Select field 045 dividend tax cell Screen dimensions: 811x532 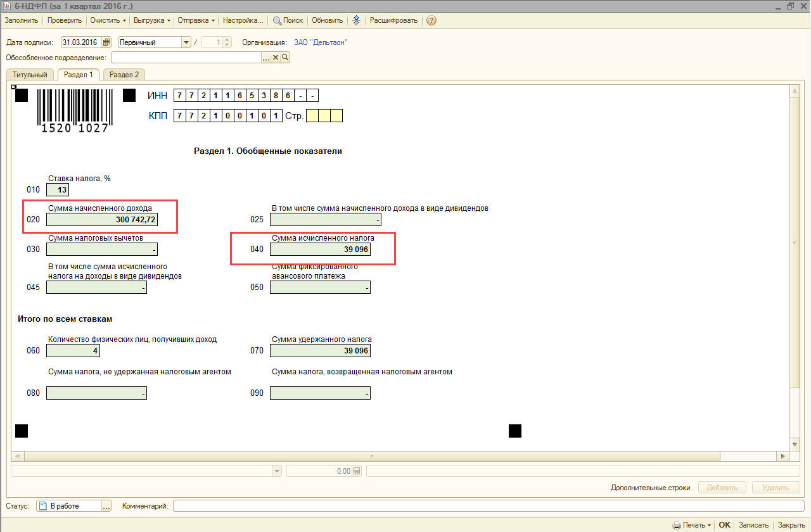point(97,288)
